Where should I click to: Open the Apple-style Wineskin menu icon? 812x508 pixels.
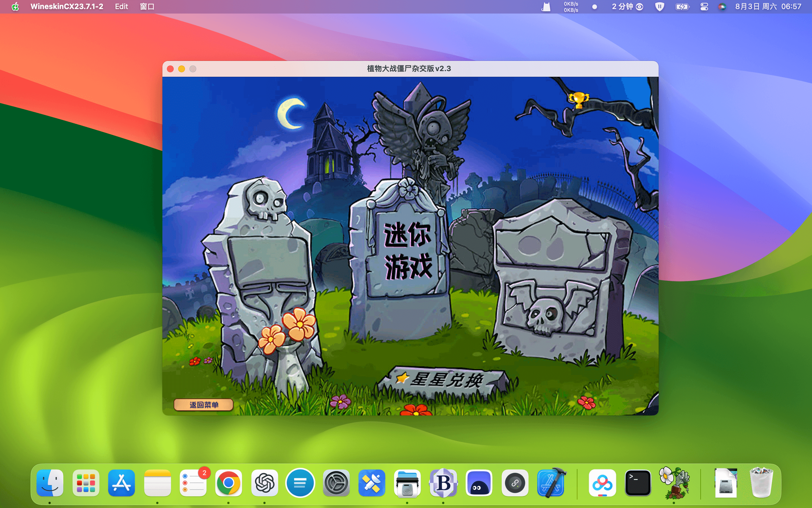(x=16, y=7)
